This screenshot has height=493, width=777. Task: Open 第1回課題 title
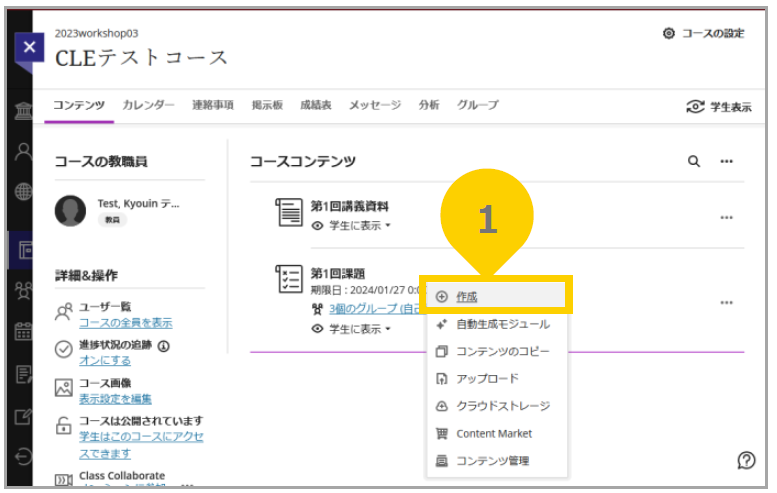tap(337, 274)
